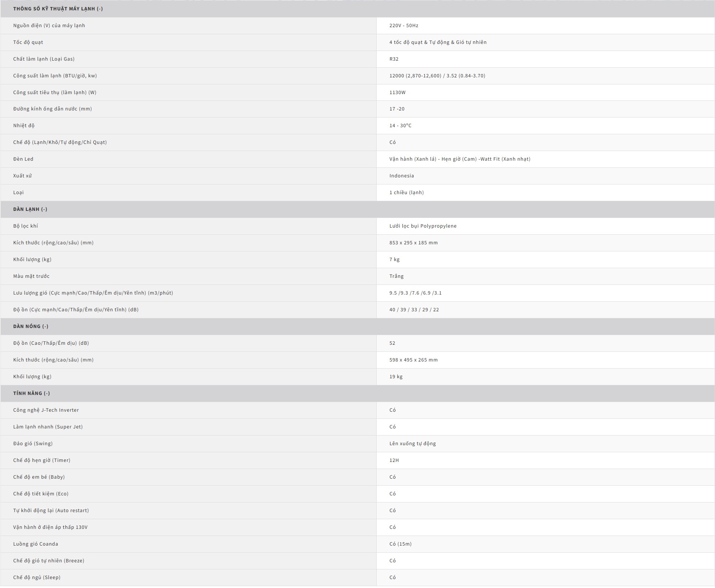The width and height of the screenshot is (715, 588).
Task: Click the Đèn Led row label
Action: pyautogui.click(x=23, y=159)
